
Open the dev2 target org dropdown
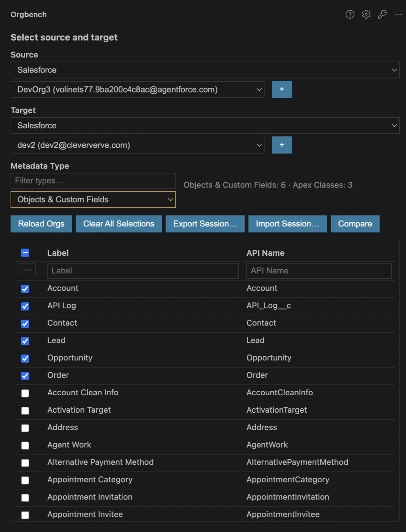(x=137, y=145)
